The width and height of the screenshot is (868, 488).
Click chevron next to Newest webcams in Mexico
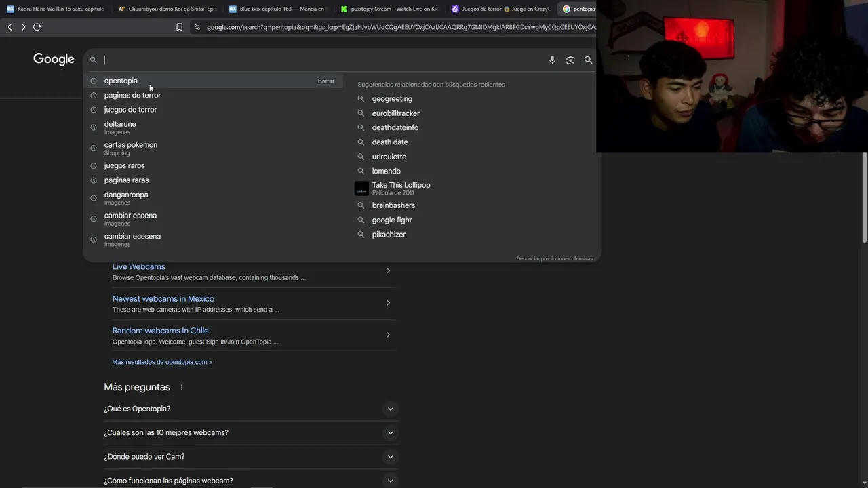click(x=388, y=303)
